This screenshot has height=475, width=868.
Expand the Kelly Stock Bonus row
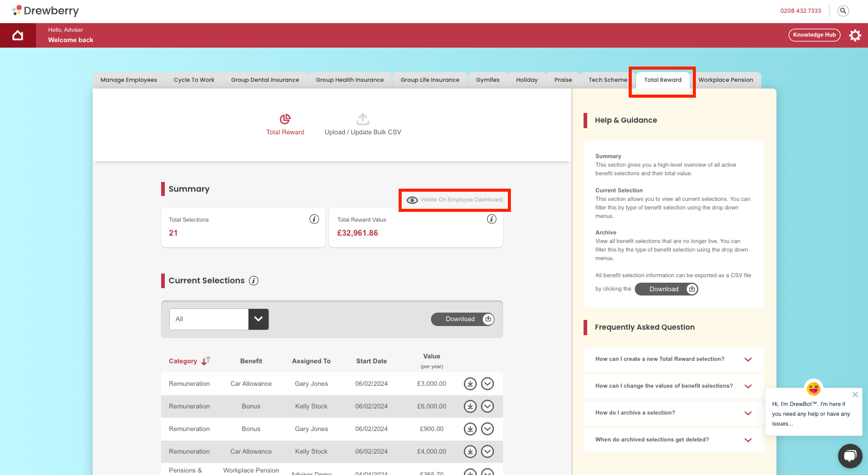coord(487,407)
